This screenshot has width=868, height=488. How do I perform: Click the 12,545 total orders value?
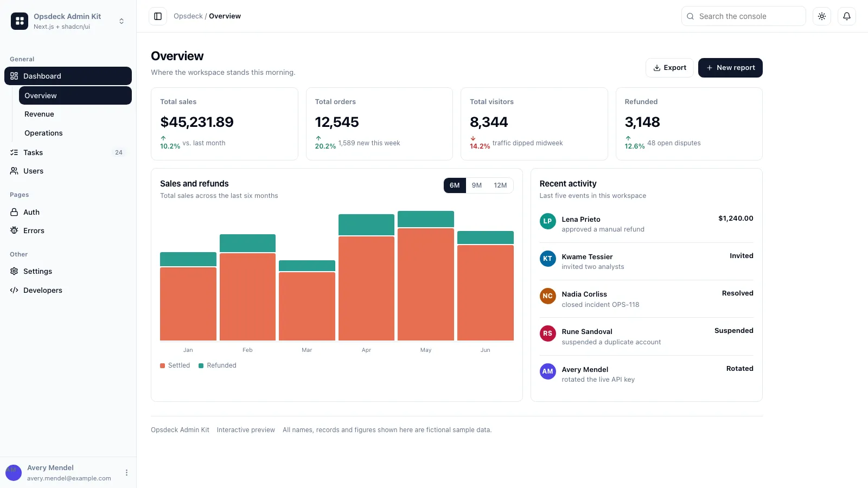click(x=337, y=122)
